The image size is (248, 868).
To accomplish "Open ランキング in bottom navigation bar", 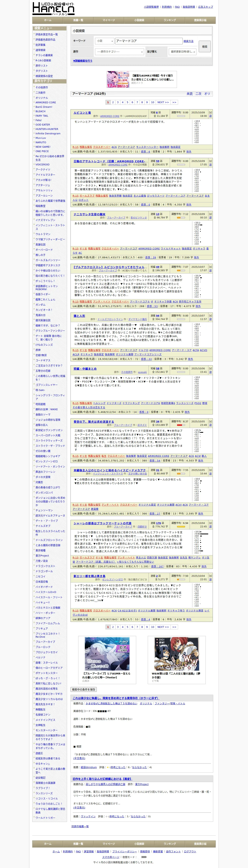I will coord(170,844).
